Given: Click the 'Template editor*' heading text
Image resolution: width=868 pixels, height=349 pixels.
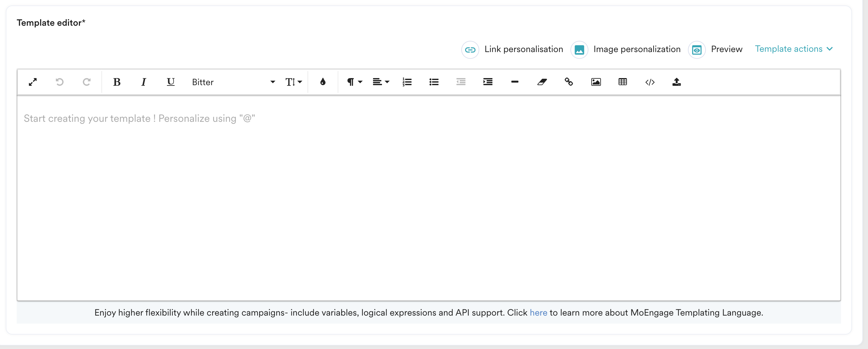Looking at the screenshot, I should click(51, 22).
